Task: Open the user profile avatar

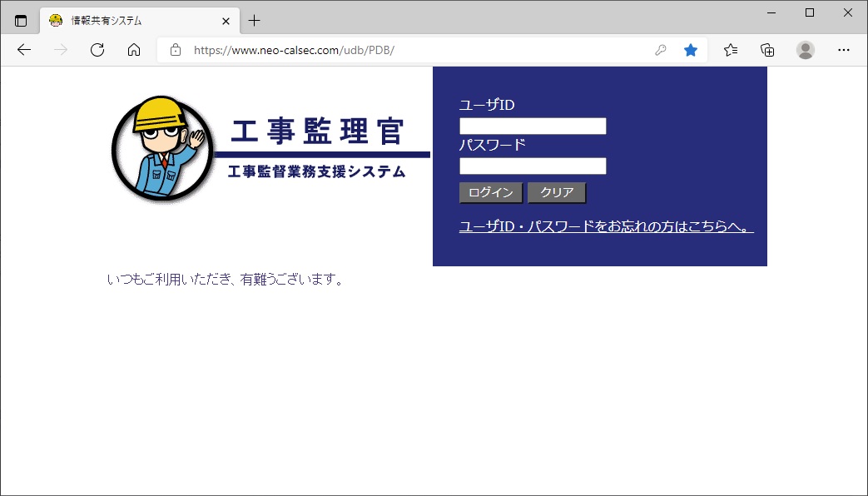Action: click(x=806, y=51)
